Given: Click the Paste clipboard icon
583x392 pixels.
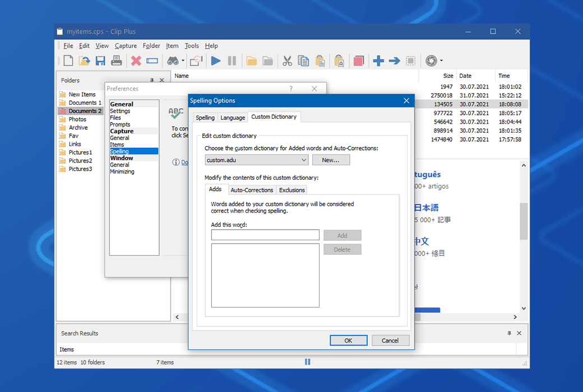Looking at the screenshot, I should pos(320,60).
